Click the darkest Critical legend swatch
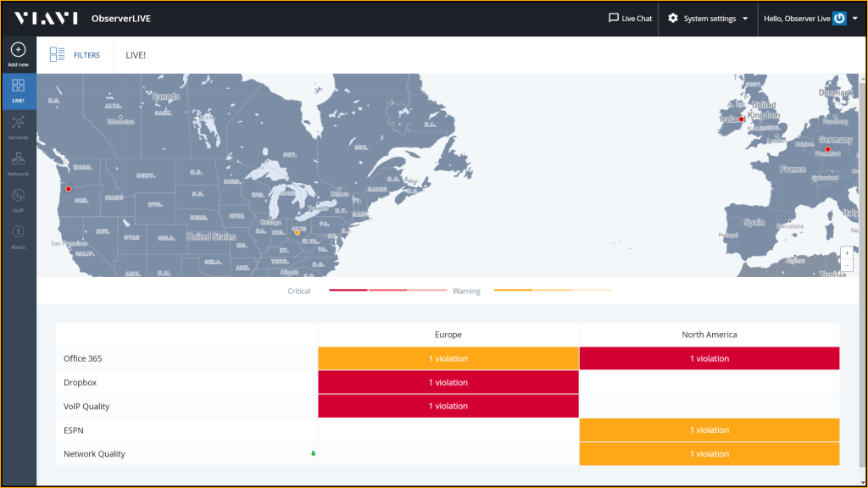 point(348,290)
